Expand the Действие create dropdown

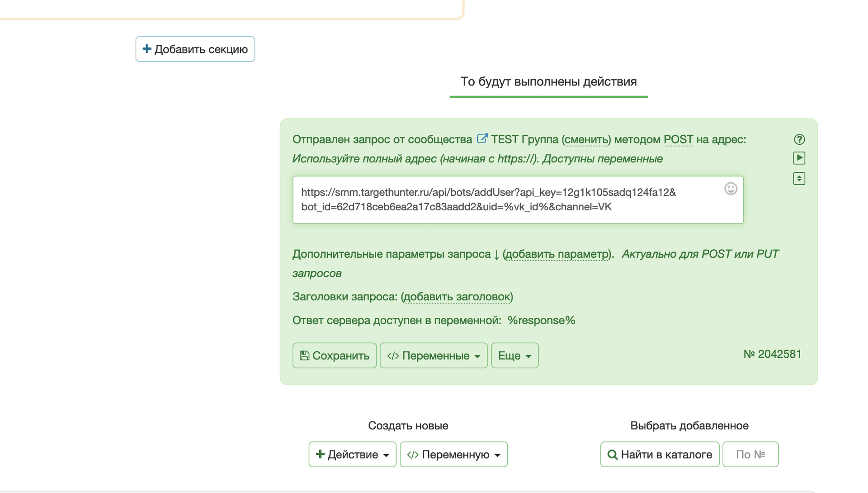tap(352, 455)
